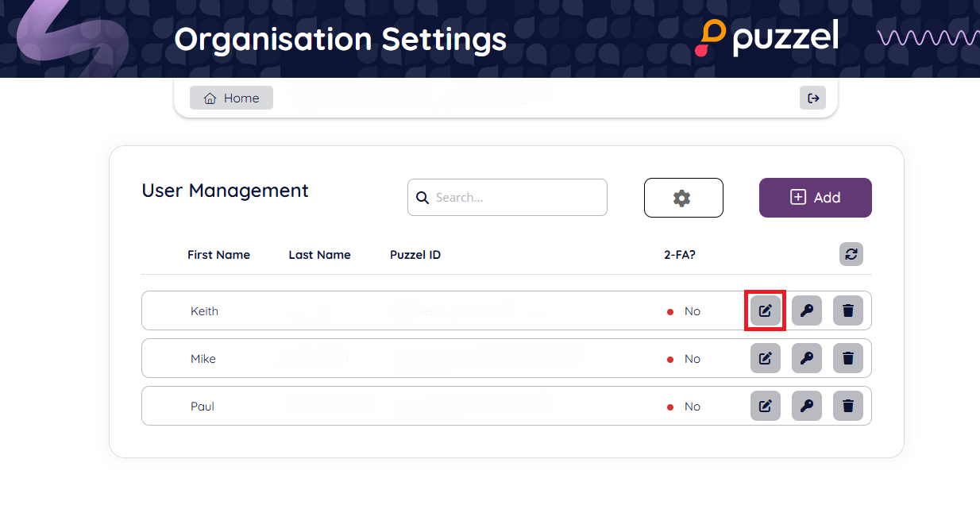Image resolution: width=980 pixels, height=509 pixels.
Task: Click the 2-FA? column header
Action: (680, 255)
